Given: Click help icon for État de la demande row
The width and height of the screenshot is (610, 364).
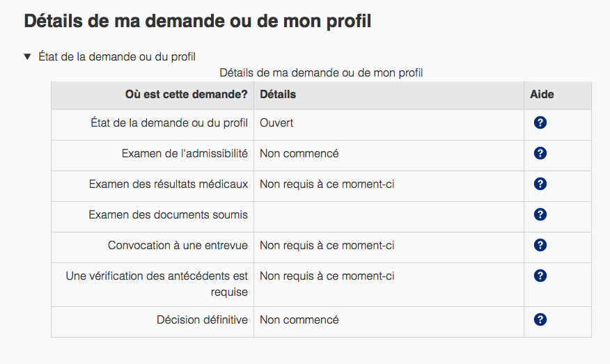Looking at the screenshot, I should pos(540,122).
